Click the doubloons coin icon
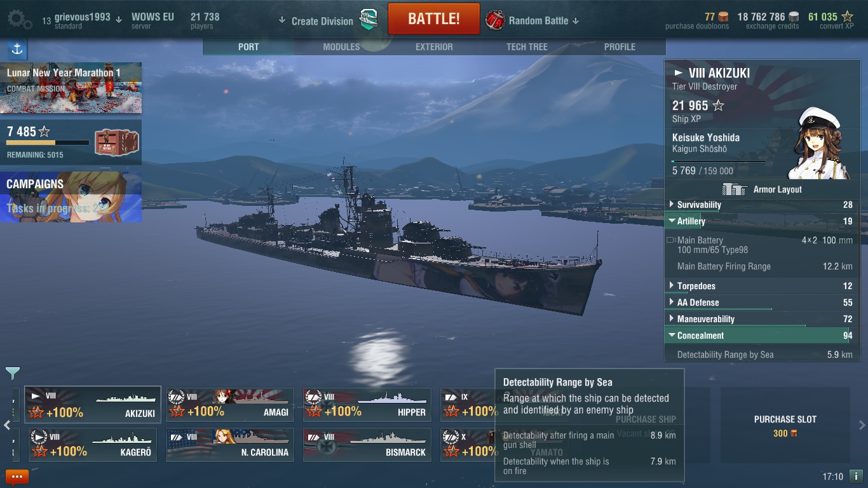868x488 pixels. 723,17
